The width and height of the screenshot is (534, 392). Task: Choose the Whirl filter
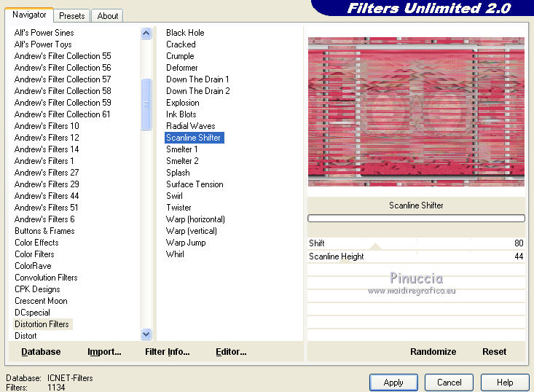(175, 254)
